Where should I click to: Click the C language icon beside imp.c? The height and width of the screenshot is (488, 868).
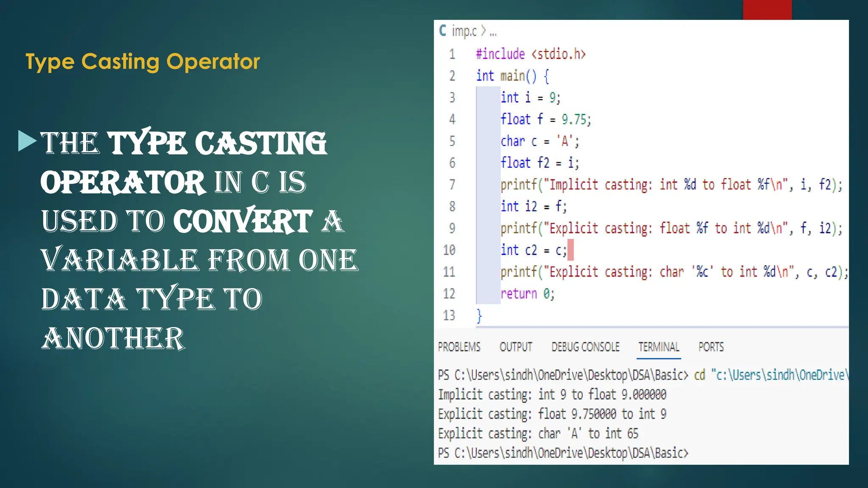443,30
